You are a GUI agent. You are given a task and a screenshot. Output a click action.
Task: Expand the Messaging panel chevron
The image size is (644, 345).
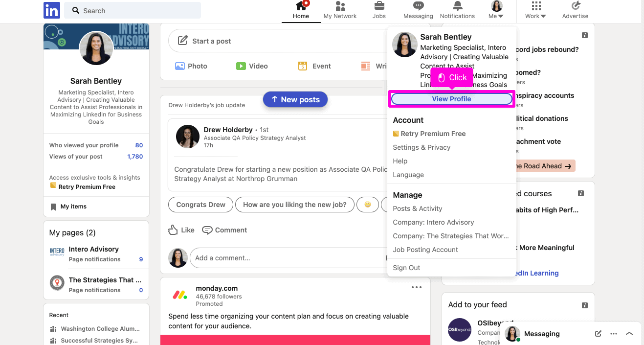click(x=629, y=334)
